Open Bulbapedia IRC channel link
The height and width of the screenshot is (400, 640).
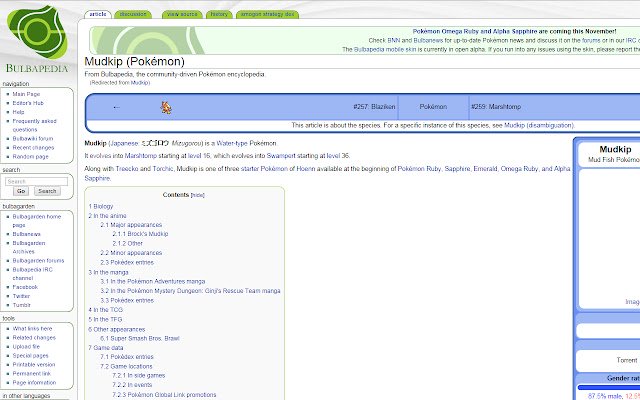click(x=32, y=274)
